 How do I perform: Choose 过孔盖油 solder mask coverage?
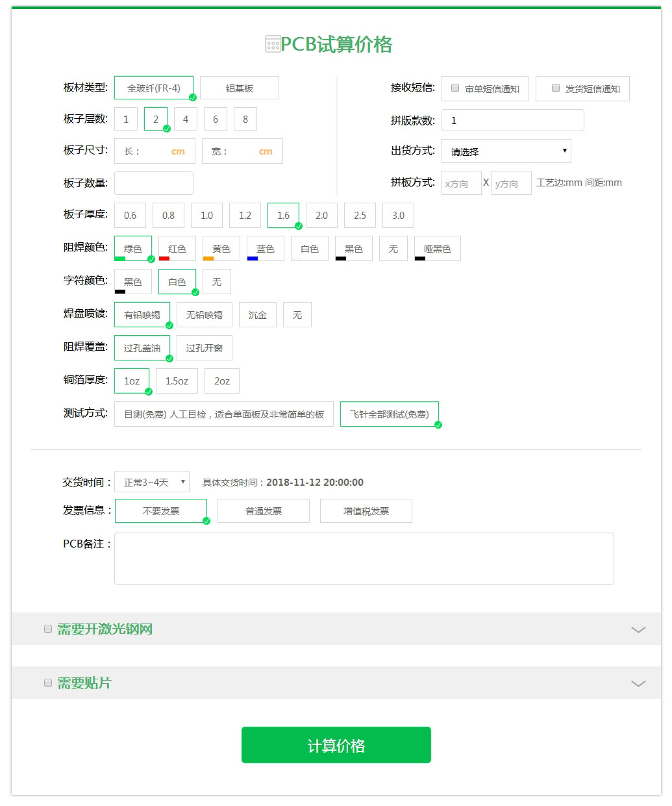[142, 347]
